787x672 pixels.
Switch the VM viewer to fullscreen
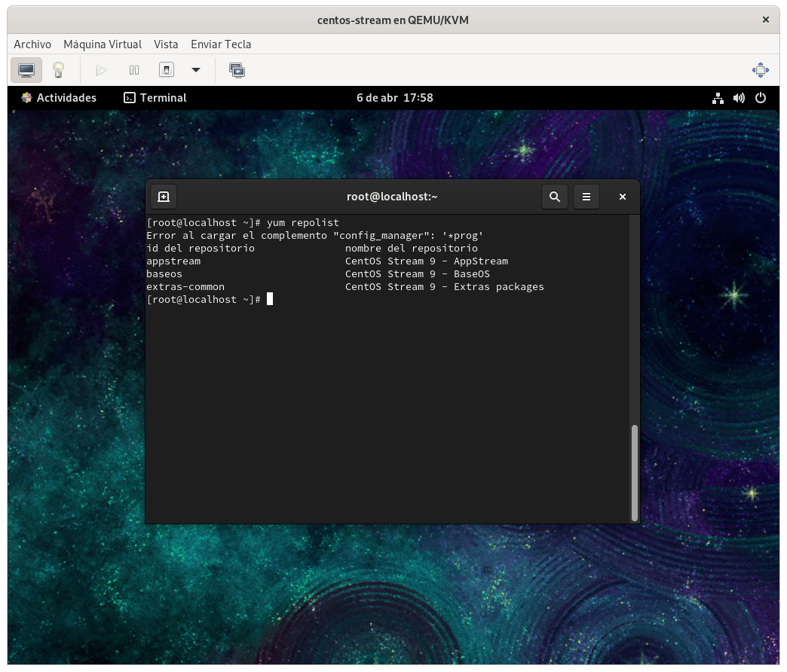[760, 70]
